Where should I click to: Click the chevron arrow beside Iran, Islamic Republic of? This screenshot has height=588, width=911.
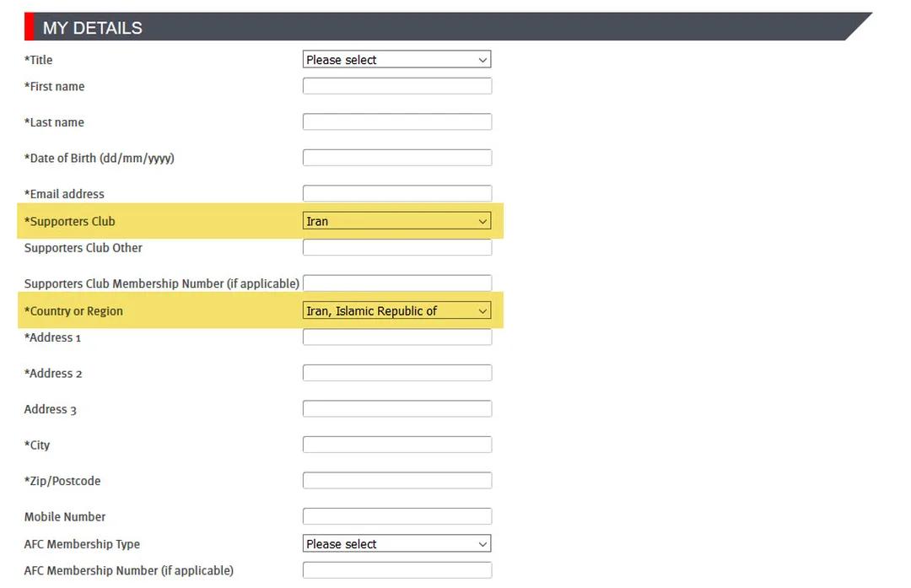(482, 310)
